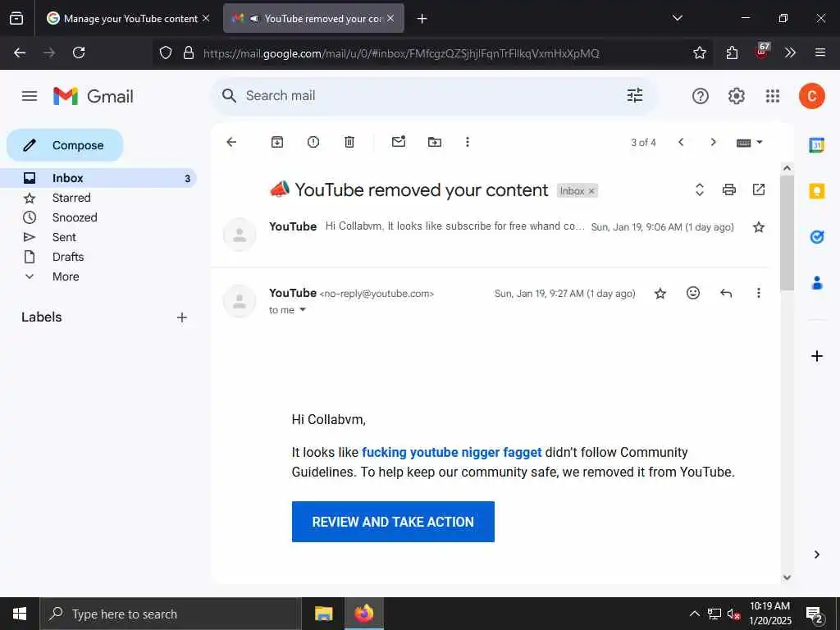840x630 pixels.
Task: Open Gmail main menu hamburger
Action: (30, 96)
